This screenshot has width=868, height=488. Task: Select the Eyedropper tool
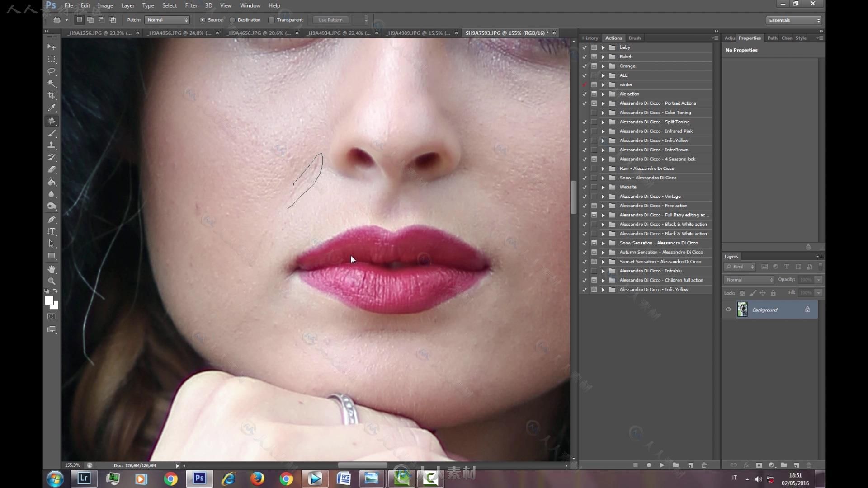(52, 108)
